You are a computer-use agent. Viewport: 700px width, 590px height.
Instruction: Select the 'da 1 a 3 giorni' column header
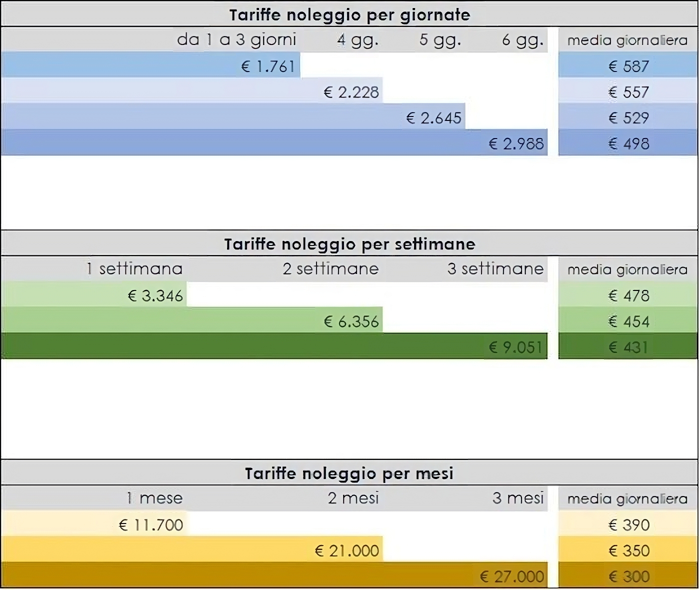pos(236,39)
